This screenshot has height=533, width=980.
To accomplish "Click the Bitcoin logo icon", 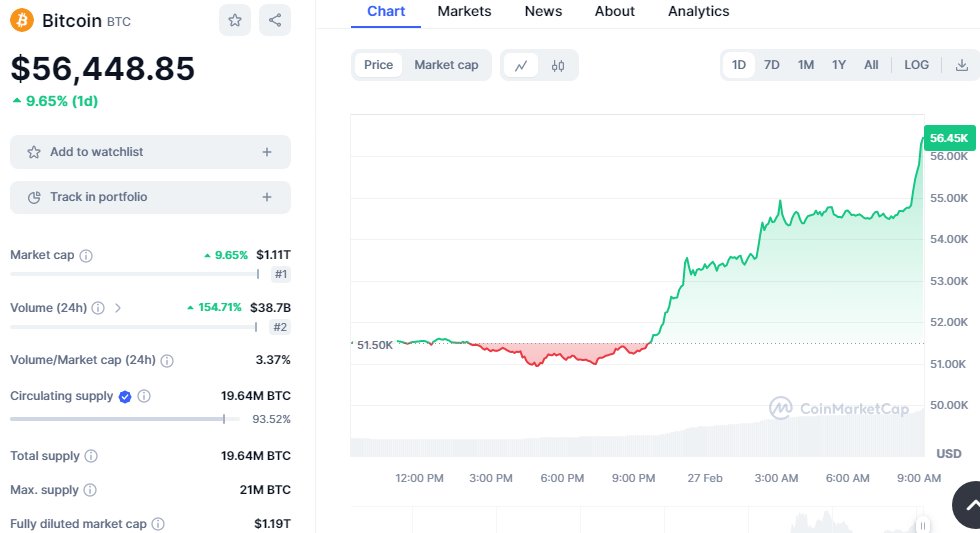I will pos(22,20).
